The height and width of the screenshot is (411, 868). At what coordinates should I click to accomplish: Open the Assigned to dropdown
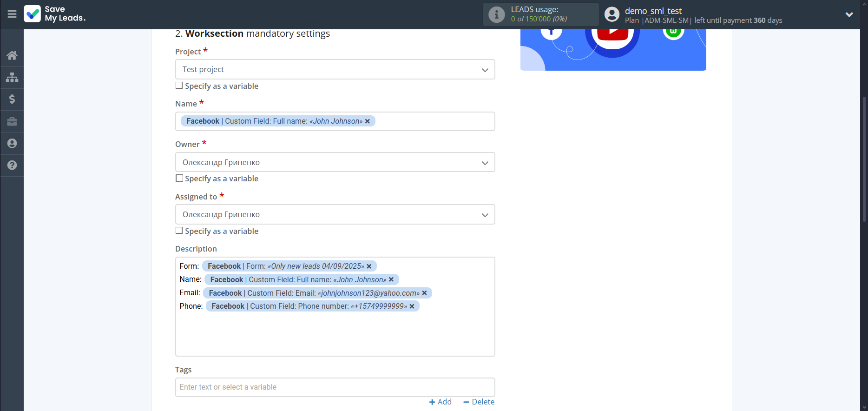335,214
